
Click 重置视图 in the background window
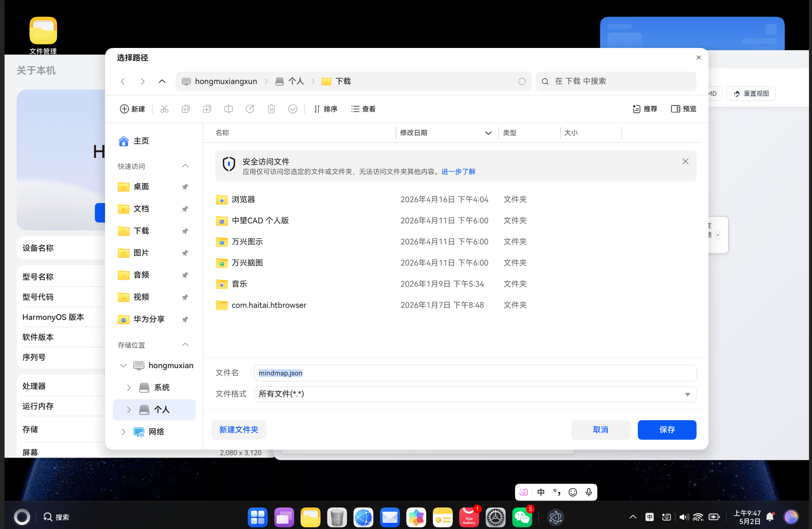pos(751,94)
